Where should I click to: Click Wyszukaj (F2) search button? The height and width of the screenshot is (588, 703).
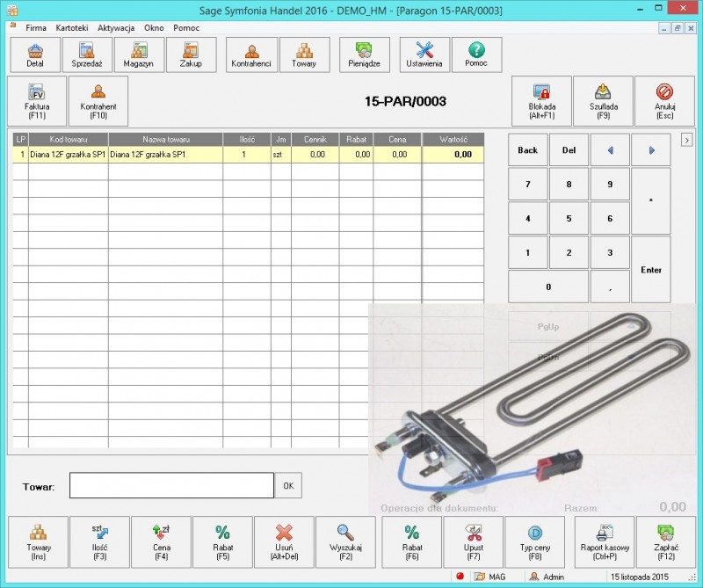(x=345, y=541)
